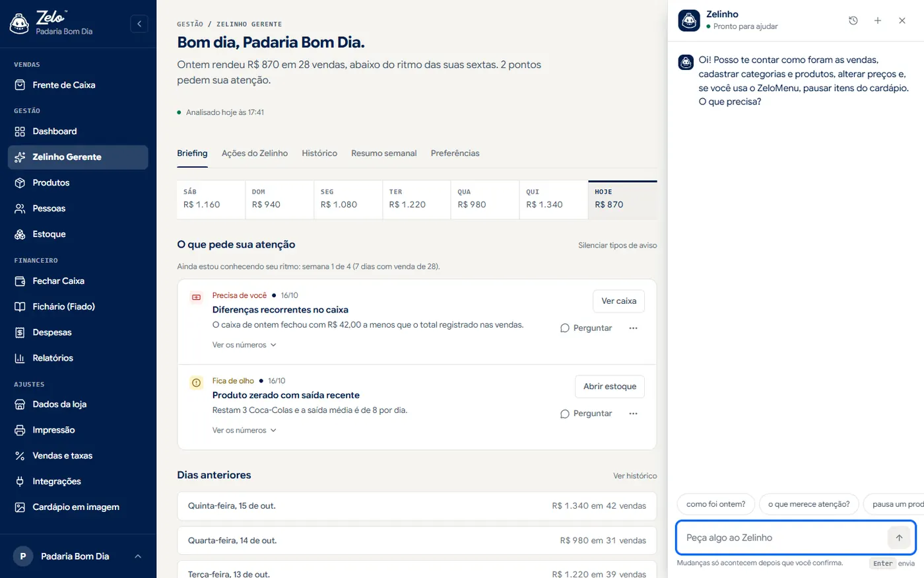The height and width of the screenshot is (578, 924).
Task: Open more options for Produto zerado alert
Action: point(633,414)
